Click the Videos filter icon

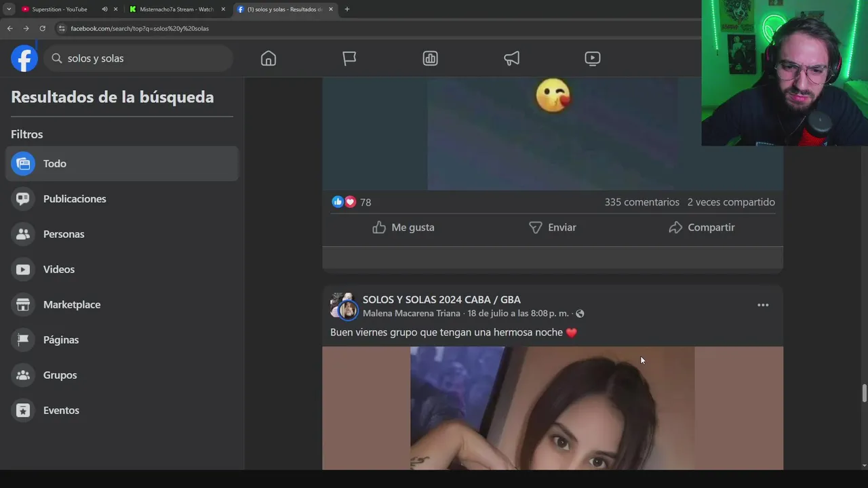[23, 269]
